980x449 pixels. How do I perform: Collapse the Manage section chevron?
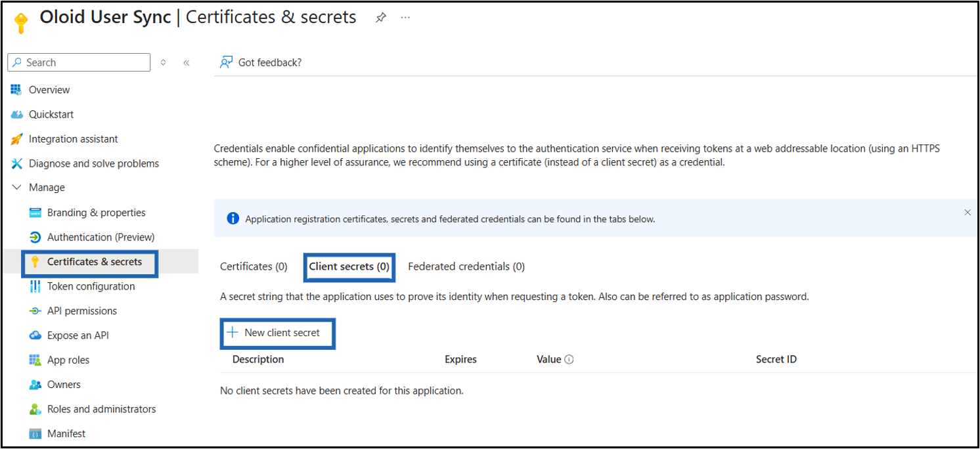pyautogui.click(x=17, y=188)
